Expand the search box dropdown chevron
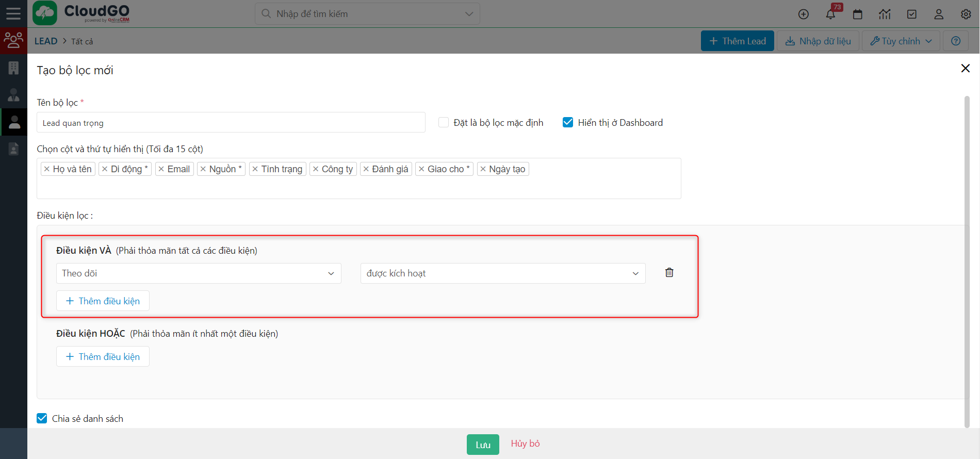The width and height of the screenshot is (980, 459). pyautogui.click(x=469, y=14)
